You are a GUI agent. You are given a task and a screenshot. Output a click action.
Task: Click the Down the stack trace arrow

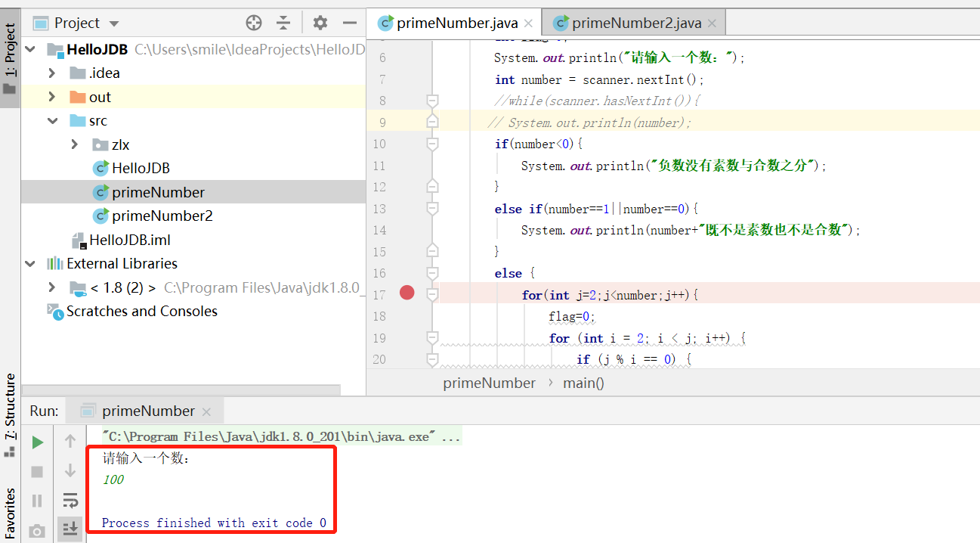(x=70, y=470)
